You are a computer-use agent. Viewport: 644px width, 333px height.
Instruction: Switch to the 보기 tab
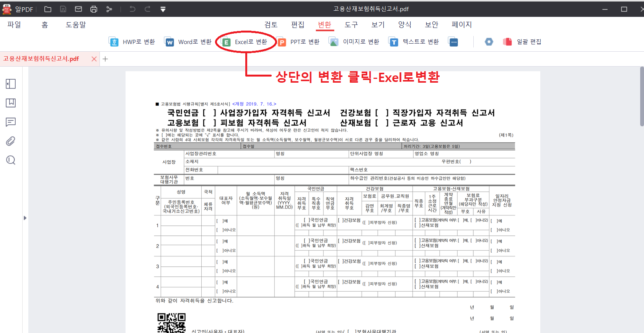pos(378,25)
